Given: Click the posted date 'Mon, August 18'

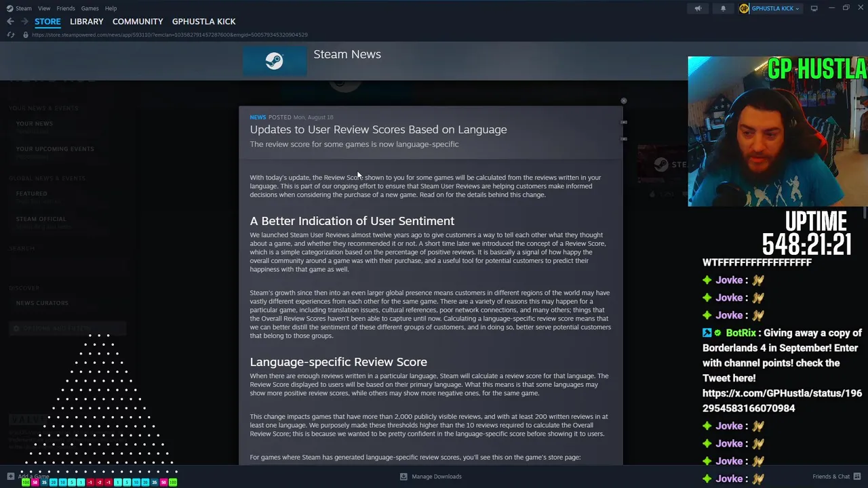Looking at the screenshot, I should [313, 117].
